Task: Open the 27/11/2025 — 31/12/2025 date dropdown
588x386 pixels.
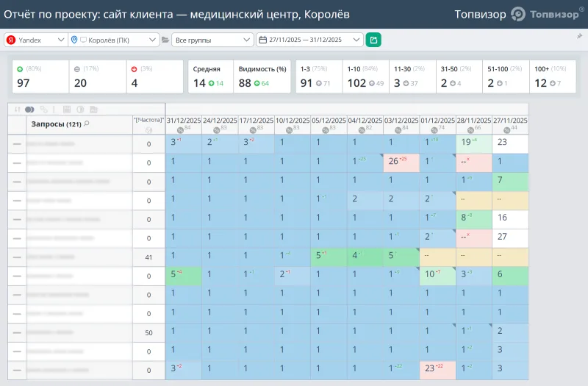Action: click(x=309, y=40)
